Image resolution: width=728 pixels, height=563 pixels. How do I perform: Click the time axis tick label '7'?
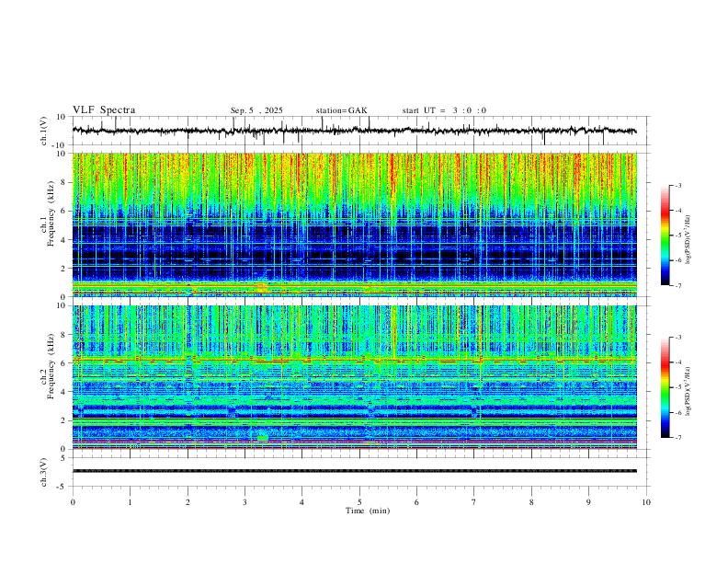coord(474,502)
